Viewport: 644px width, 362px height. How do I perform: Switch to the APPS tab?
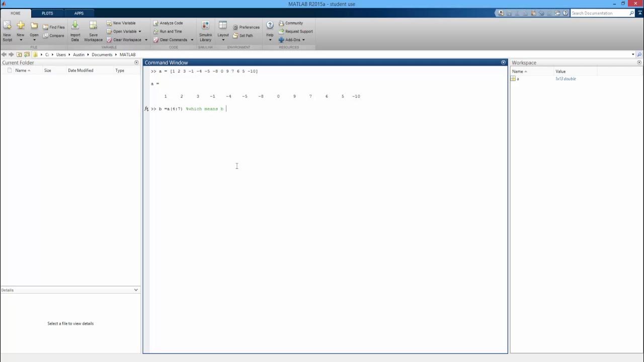(x=79, y=13)
